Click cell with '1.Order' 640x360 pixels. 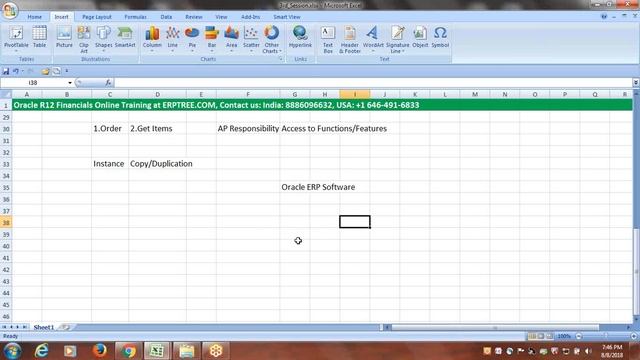tap(110, 129)
